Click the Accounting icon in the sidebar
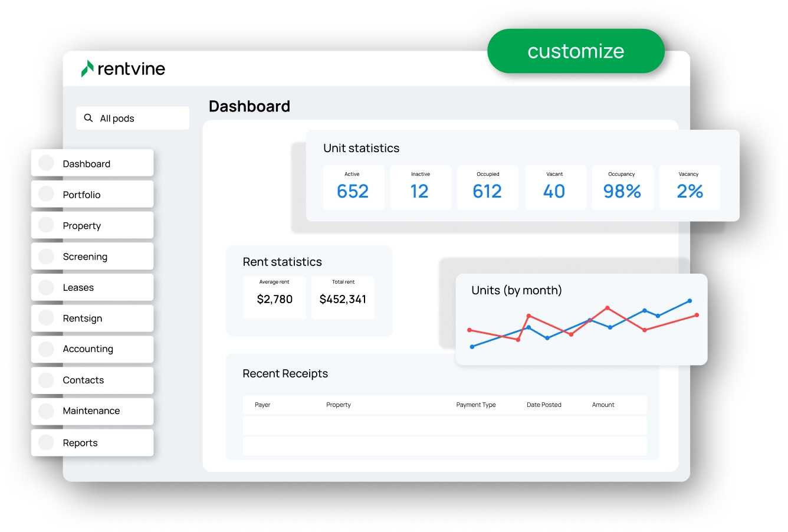Viewport: 788px width, 532px height. tap(46, 349)
